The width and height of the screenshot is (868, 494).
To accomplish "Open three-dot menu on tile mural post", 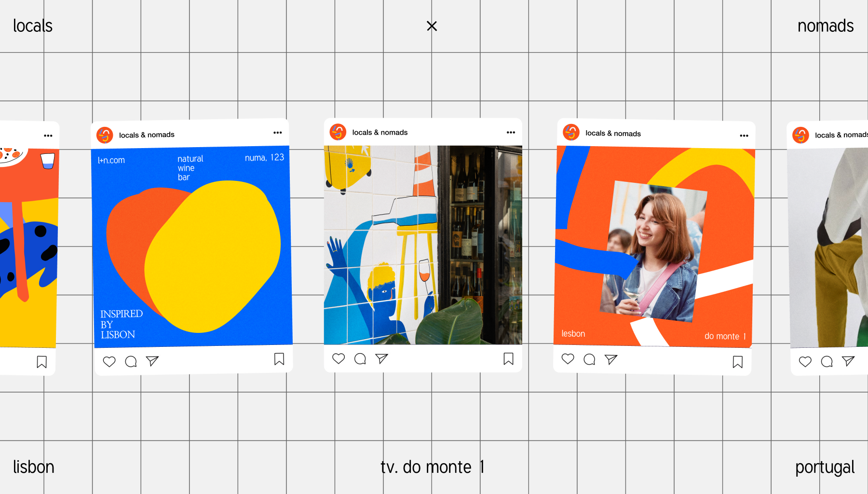I will click(x=511, y=132).
